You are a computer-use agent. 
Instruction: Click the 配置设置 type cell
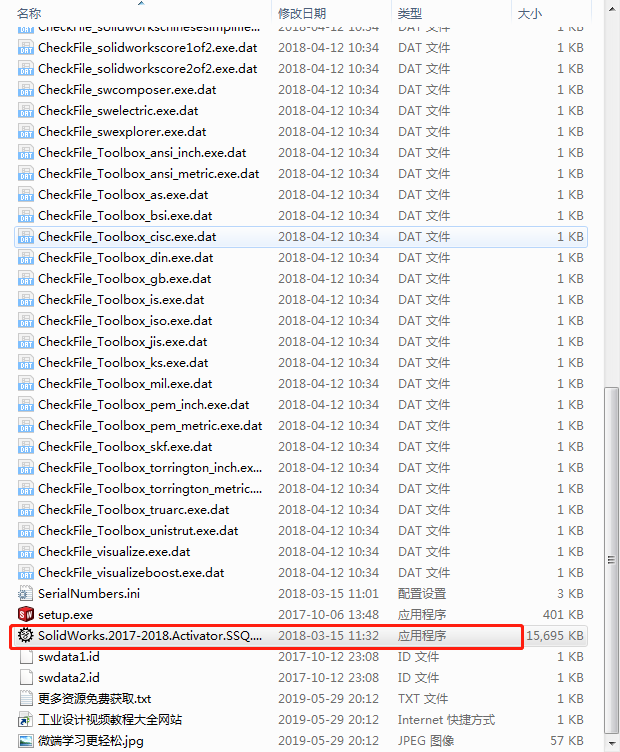pyautogui.click(x=422, y=594)
